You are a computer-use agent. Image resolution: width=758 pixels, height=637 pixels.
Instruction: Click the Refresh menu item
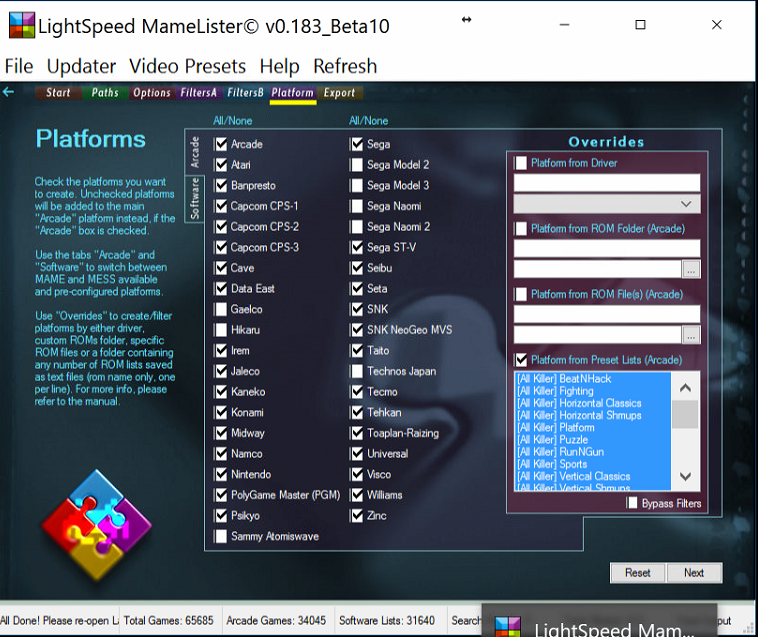tap(345, 66)
